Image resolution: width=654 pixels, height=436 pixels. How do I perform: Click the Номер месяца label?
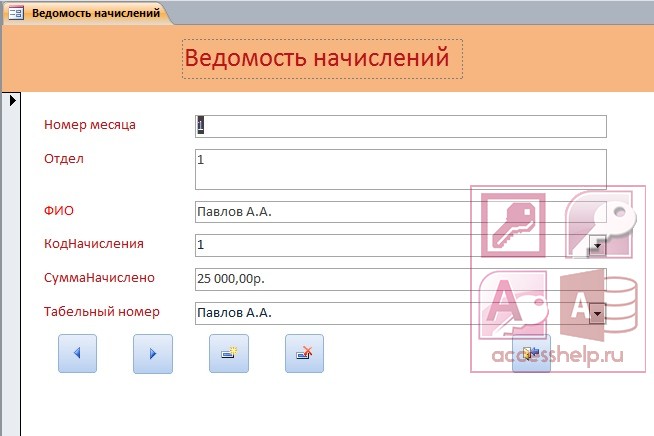(x=90, y=125)
